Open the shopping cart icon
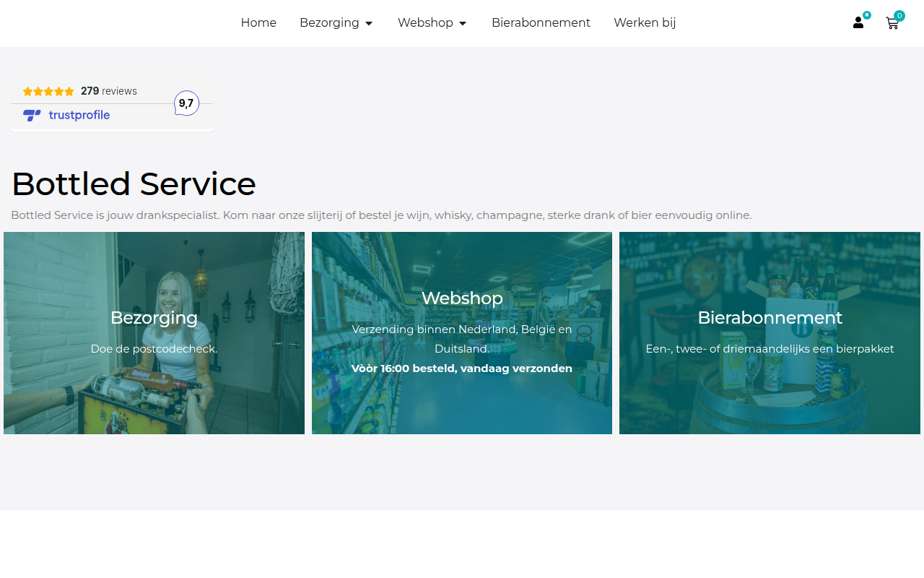The height and width of the screenshot is (578, 924). [x=892, y=23]
